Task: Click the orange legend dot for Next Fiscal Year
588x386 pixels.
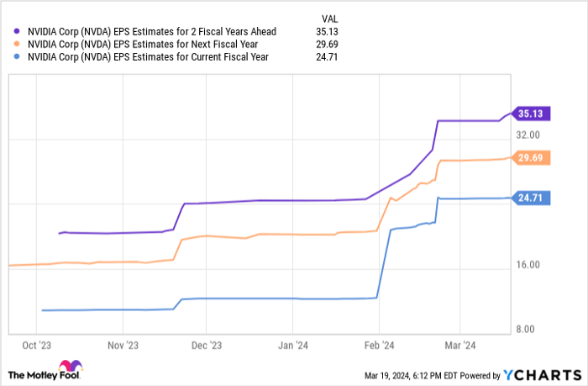Action: coord(18,45)
